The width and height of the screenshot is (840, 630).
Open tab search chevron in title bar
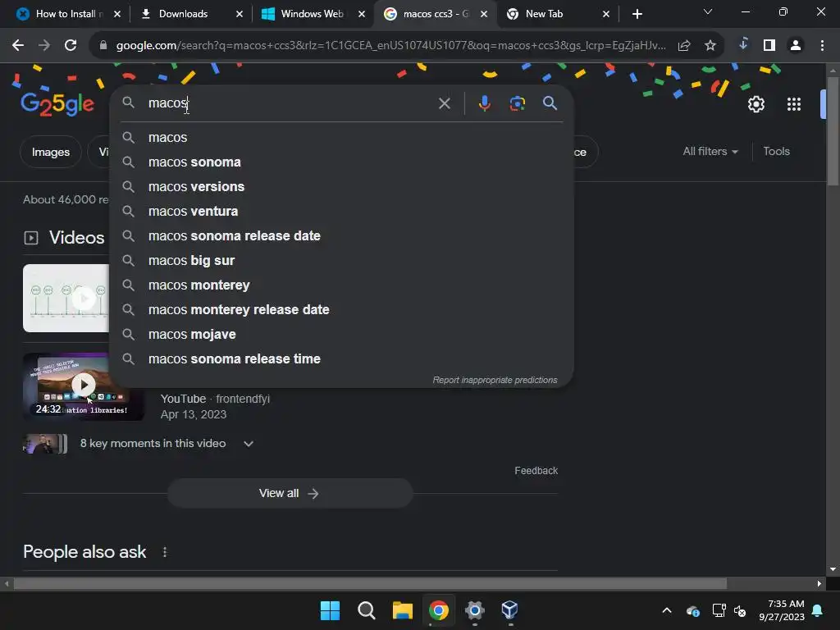(708, 11)
